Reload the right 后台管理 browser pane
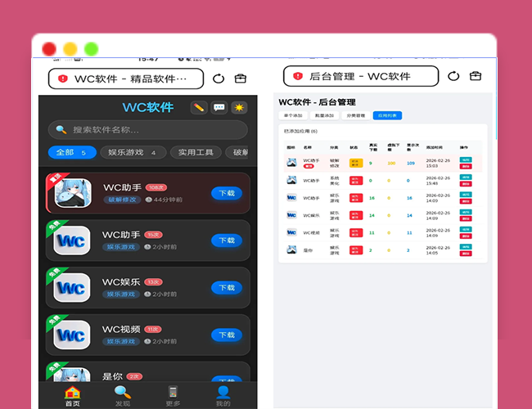This screenshot has width=532, height=409. 453,76
